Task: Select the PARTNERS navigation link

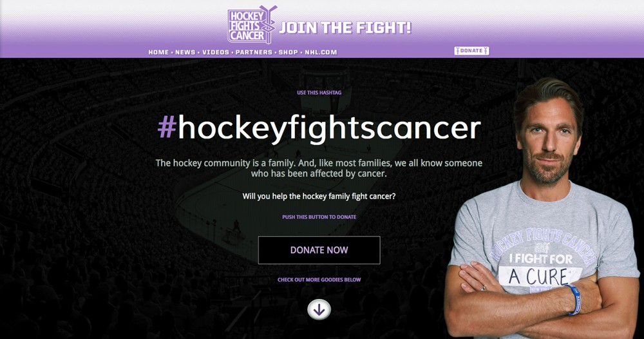Action: click(x=254, y=52)
